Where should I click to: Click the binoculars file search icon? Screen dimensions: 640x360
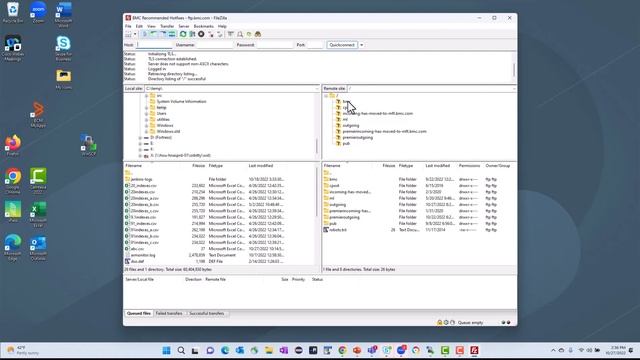(258, 34)
